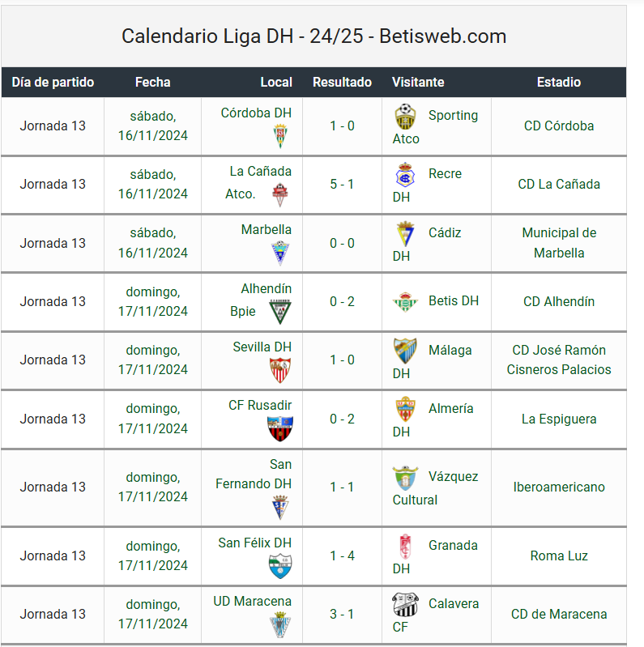Click the Calavera CF crest icon
The height and width of the screenshot is (647, 644).
[x=405, y=605]
